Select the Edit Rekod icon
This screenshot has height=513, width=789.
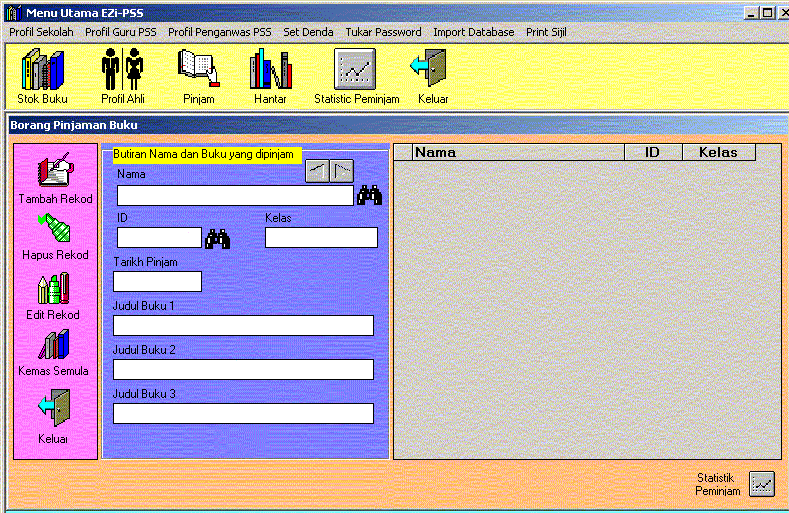click(x=53, y=289)
